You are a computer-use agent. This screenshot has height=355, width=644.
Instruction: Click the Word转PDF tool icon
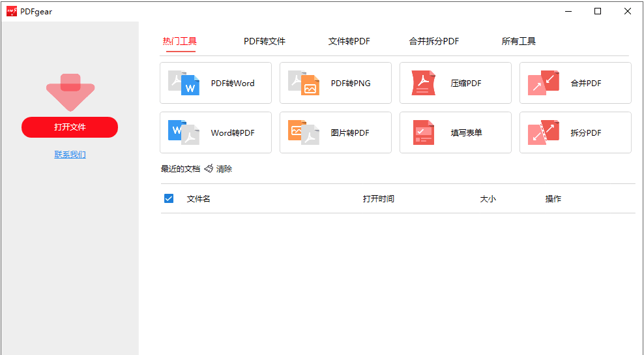[x=183, y=132]
